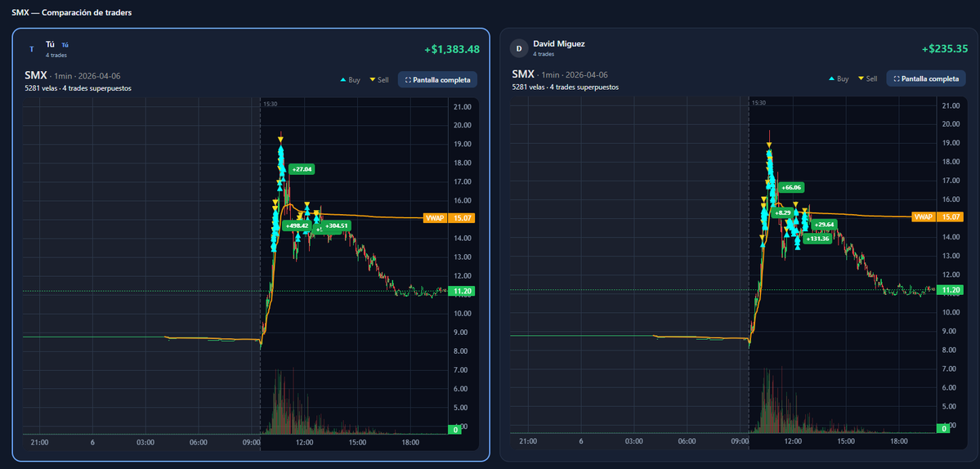Click the green 0 volume tag in Tú's chart
The height and width of the screenshot is (469, 980).
pyautogui.click(x=455, y=430)
